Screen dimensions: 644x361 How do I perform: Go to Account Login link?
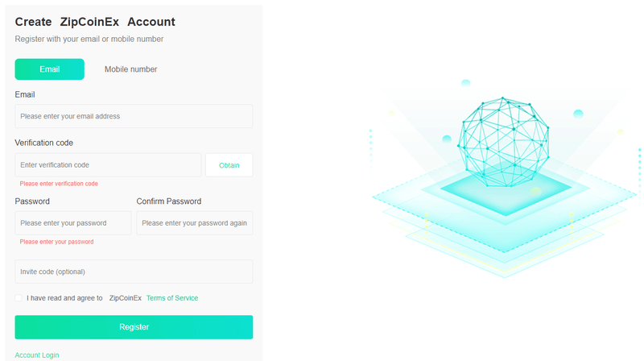click(37, 355)
